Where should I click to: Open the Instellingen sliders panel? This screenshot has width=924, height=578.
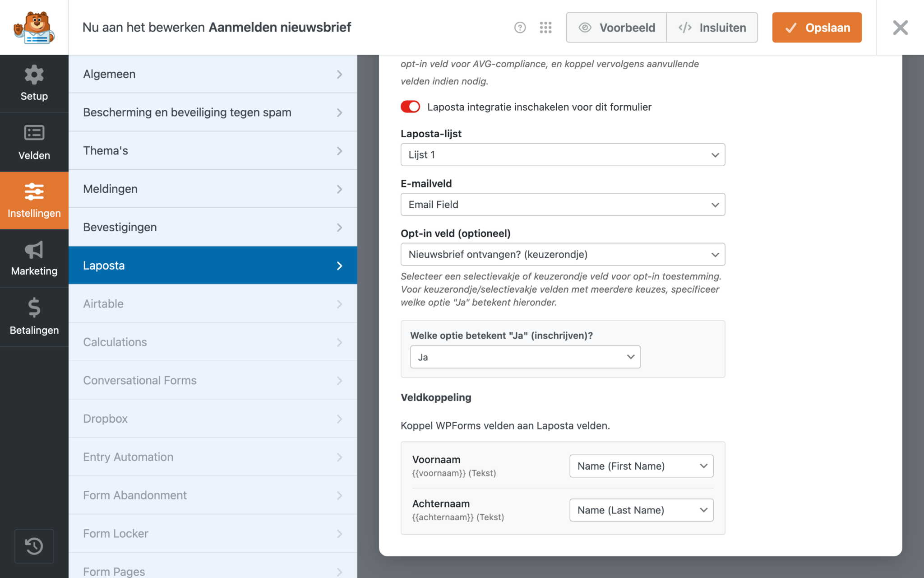[x=34, y=200]
